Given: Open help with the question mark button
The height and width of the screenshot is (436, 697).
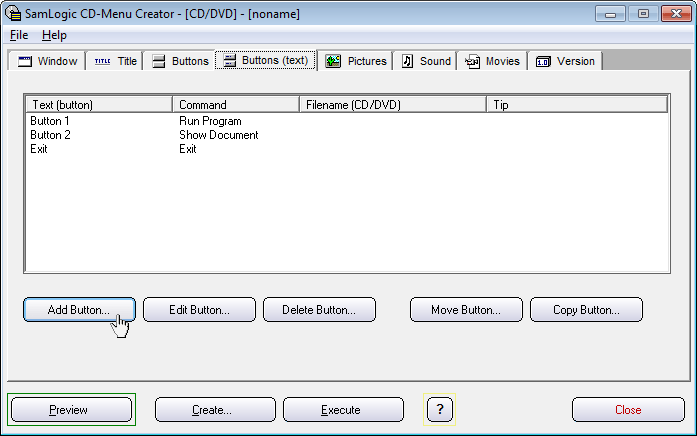Looking at the screenshot, I should click(440, 409).
